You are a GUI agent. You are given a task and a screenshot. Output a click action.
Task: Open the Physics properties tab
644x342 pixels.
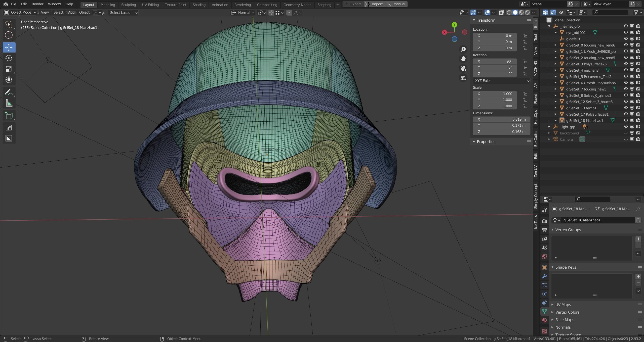click(544, 294)
